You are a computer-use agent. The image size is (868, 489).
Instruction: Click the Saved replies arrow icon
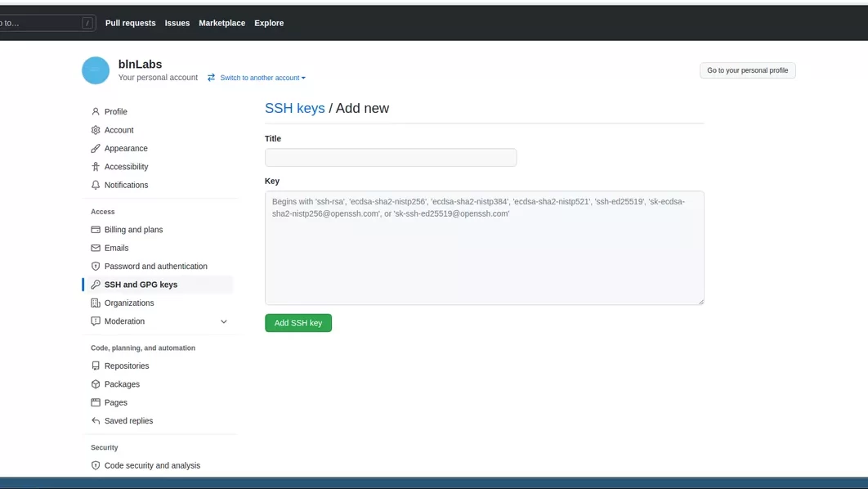[x=95, y=420]
